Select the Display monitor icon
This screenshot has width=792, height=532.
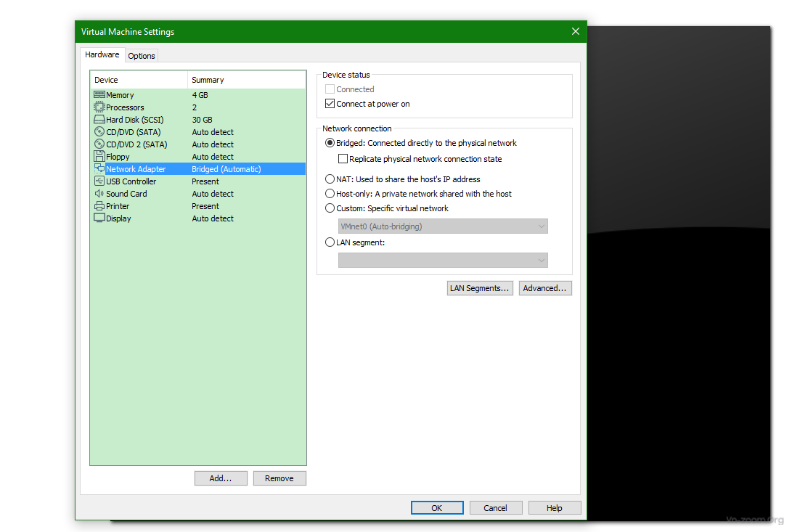coord(99,218)
